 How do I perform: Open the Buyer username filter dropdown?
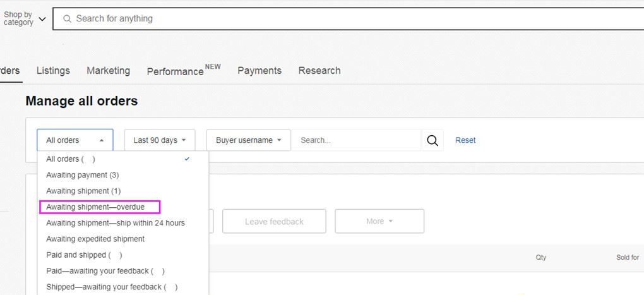click(248, 140)
